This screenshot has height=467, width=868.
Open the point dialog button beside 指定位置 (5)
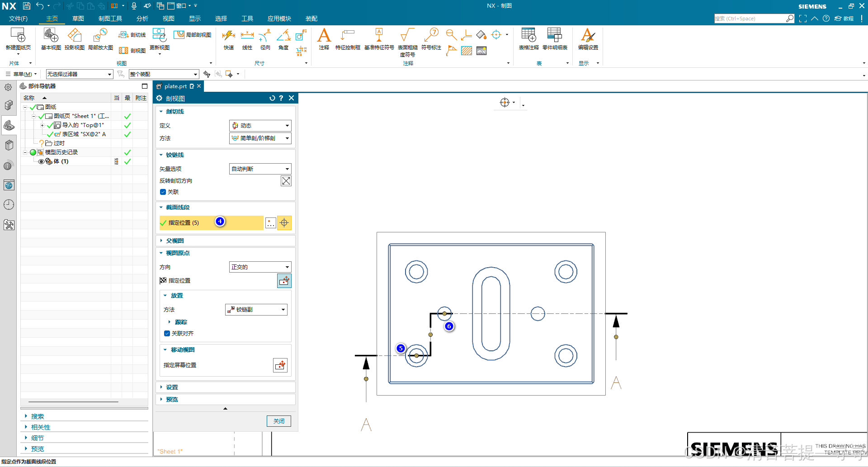point(270,223)
